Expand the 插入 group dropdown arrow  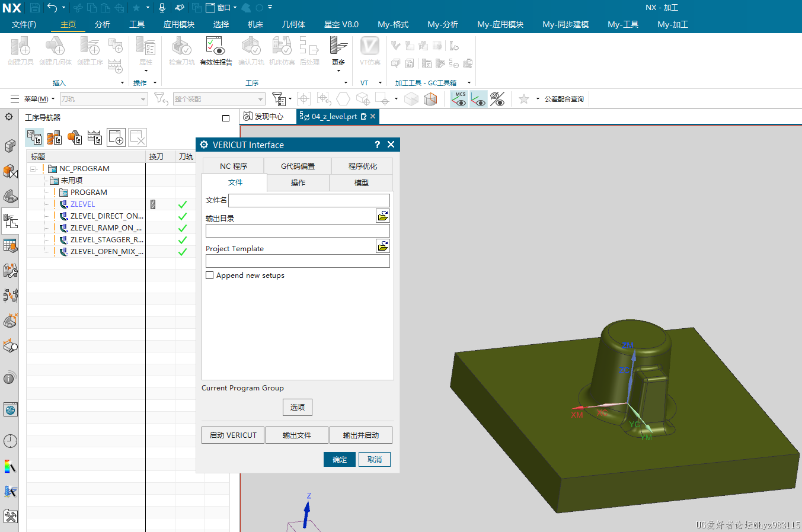pyautogui.click(x=123, y=83)
